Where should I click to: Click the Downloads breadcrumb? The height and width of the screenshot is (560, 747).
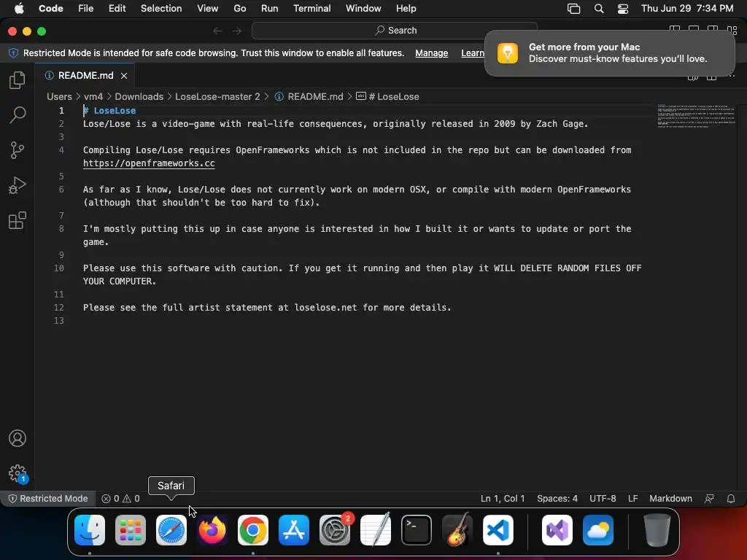(139, 97)
